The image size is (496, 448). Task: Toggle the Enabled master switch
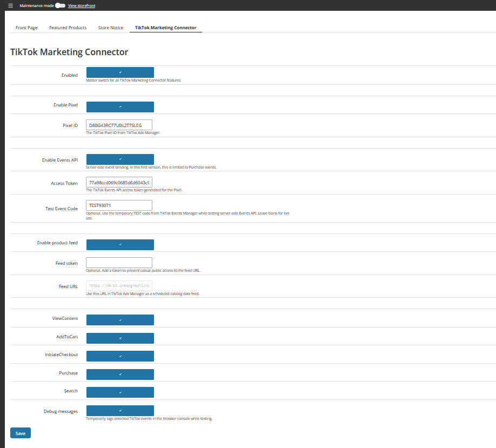click(x=120, y=72)
